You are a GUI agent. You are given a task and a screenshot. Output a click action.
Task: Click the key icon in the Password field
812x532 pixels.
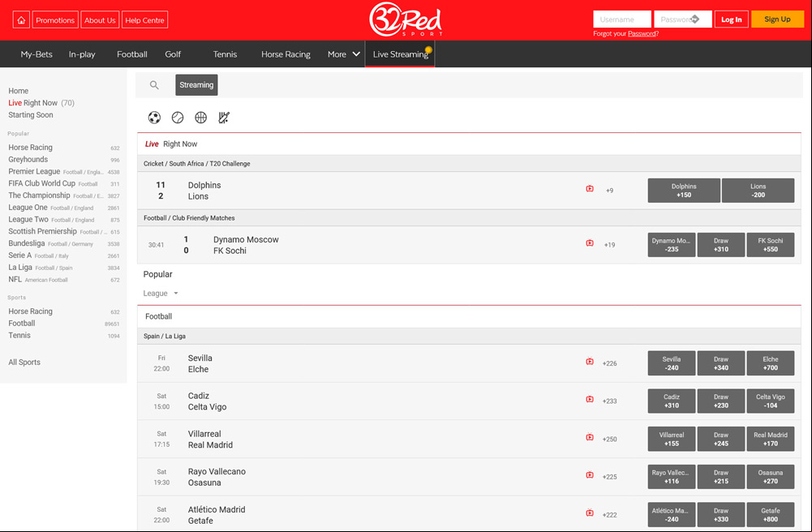click(x=695, y=19)
